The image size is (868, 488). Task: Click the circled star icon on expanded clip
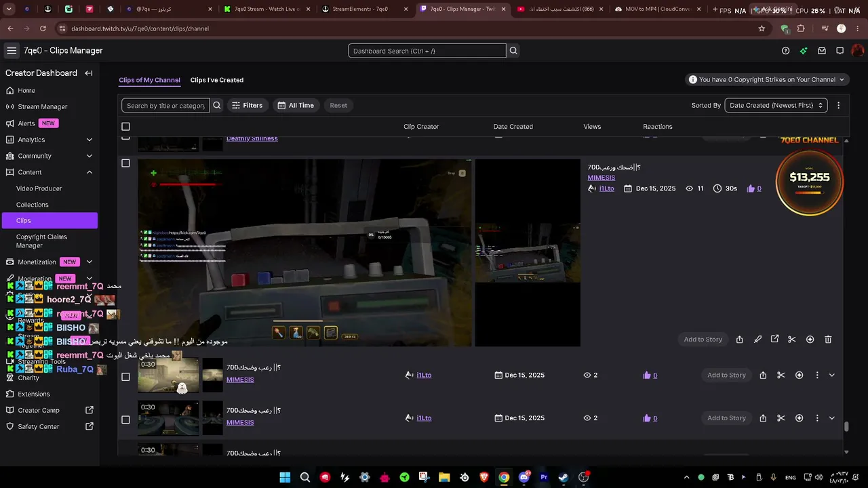(x=810, y=340)
